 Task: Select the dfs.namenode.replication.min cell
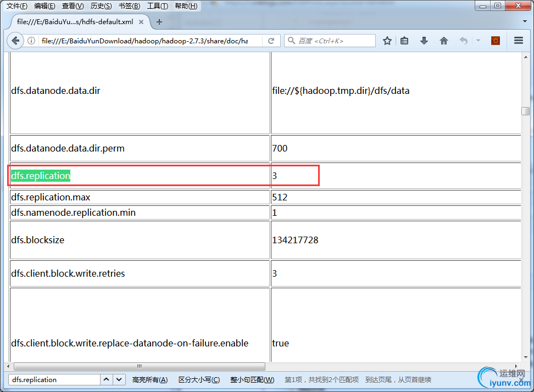(x=140, y=212)
